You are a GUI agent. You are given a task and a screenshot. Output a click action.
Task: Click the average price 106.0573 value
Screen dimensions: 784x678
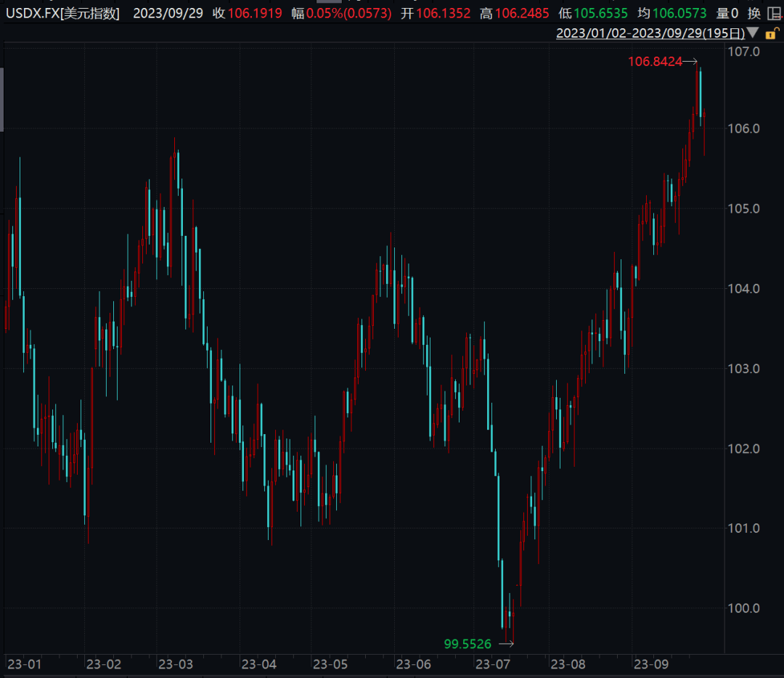point(679,13)
